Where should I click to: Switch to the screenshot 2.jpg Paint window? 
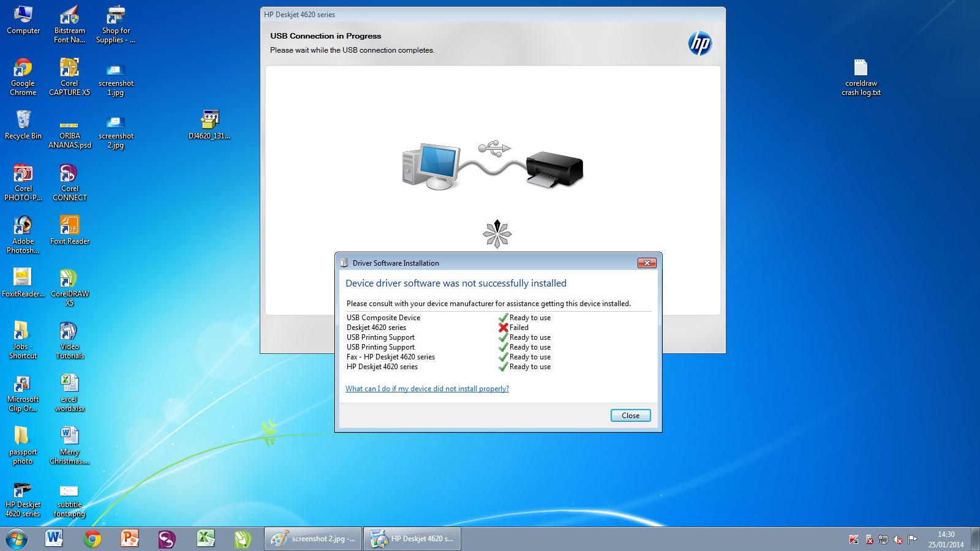[x=313, y=539]
